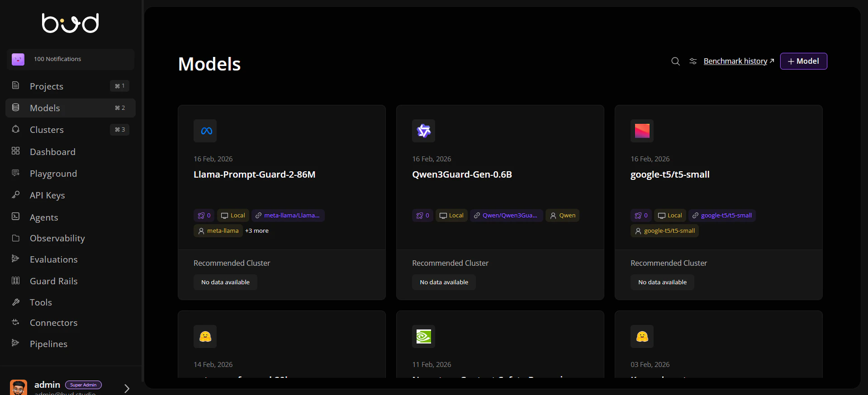Screen dimensions: 868x395
Task: Go to the Tools section
Action: 71,302
